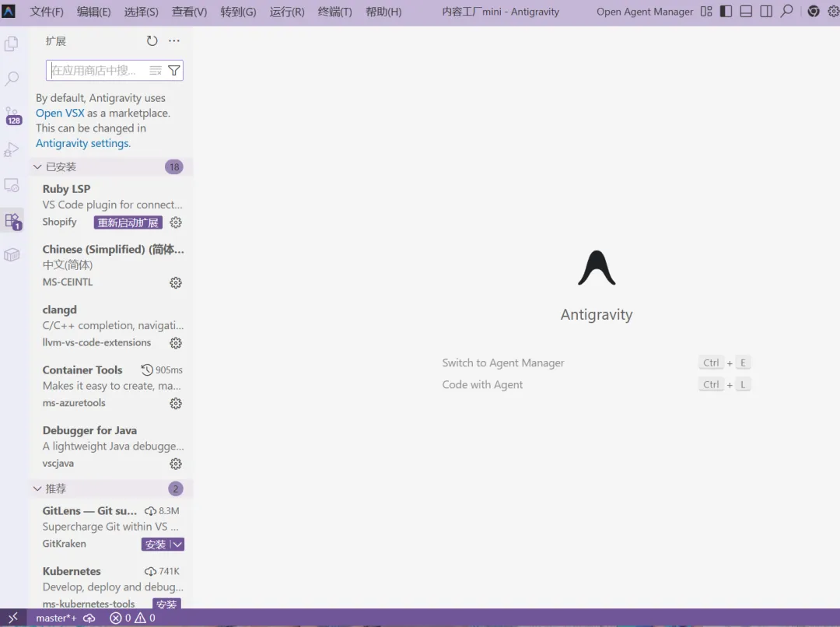Open the 帮助(H) menu

(383, 11)
